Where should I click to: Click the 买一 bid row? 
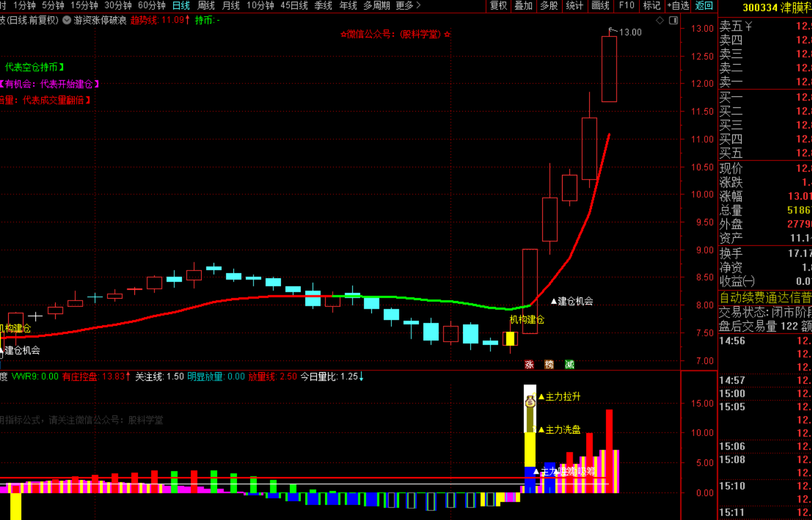pos(765,97)
